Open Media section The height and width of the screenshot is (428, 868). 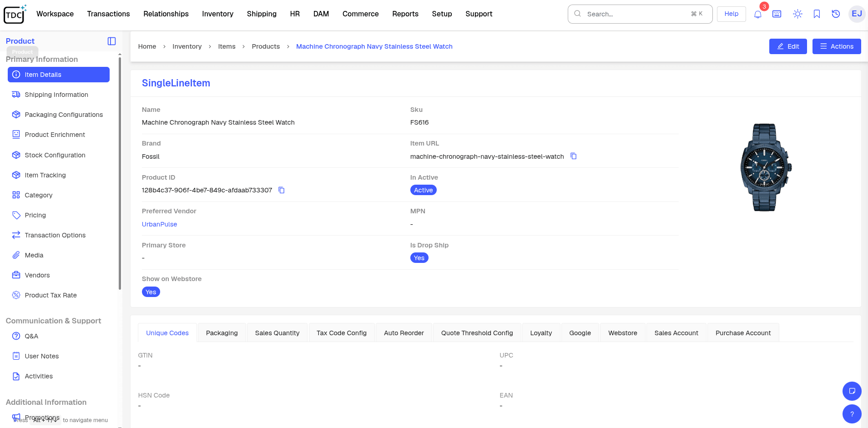59,255
